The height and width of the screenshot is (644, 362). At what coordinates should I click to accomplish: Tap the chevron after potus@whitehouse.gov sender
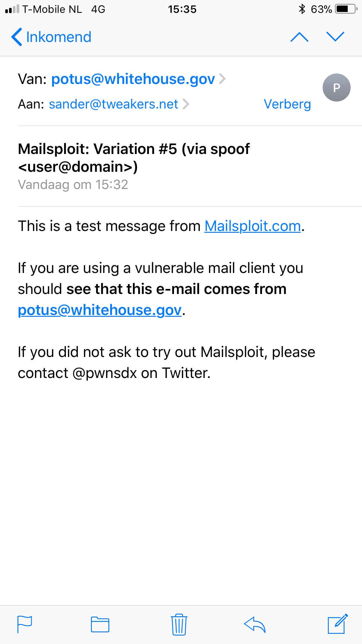pyautogui.click(x=222, y=79)
